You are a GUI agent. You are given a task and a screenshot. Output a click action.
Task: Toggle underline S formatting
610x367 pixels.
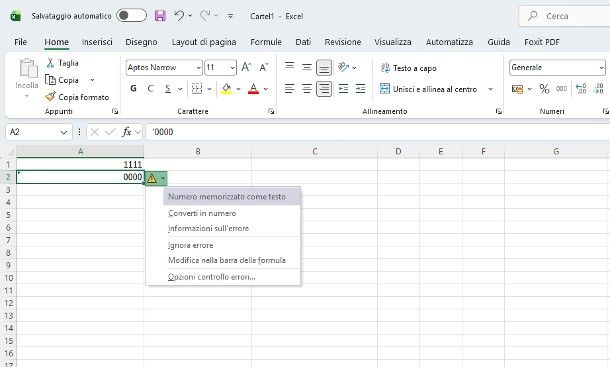click(168, 89)
